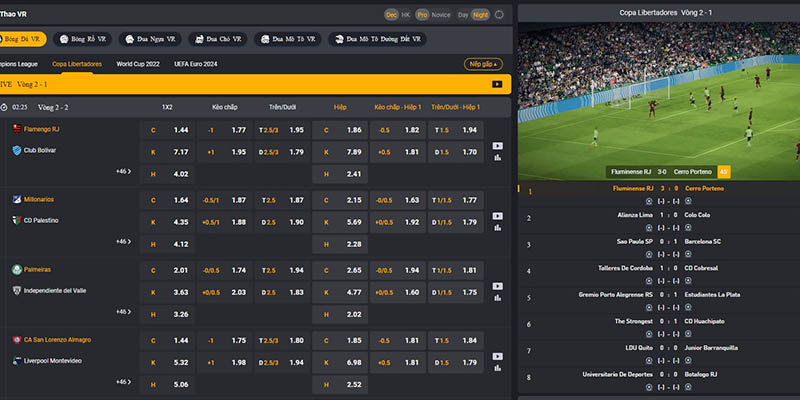Expand +46 more markets for Flamengo RJ
The height and width of the screenshot is (400, 800).
coord(123,172)
